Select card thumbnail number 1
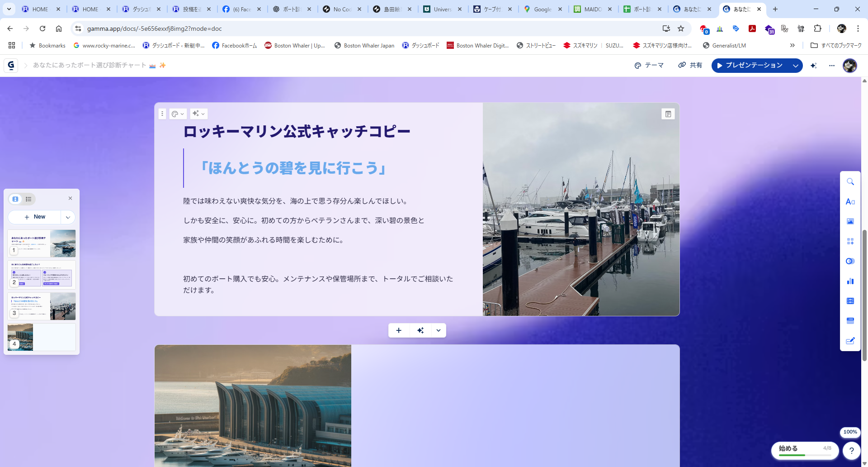868x467 pixels. click(42, 243)
